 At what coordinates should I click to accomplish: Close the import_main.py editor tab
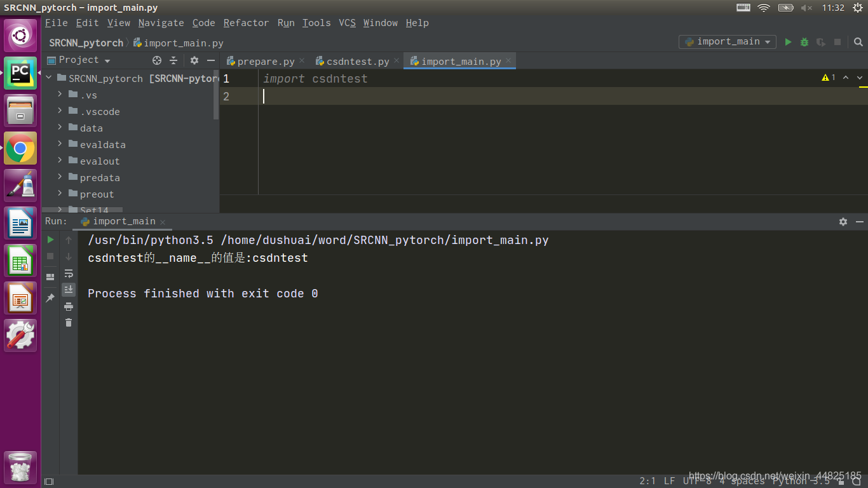coord(508,61)
